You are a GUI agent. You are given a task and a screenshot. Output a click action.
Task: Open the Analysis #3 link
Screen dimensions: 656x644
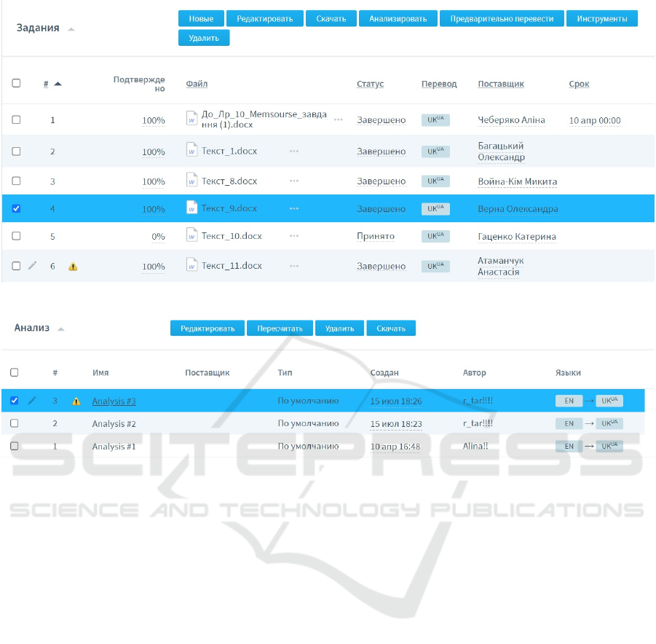(x=114, y=401)
